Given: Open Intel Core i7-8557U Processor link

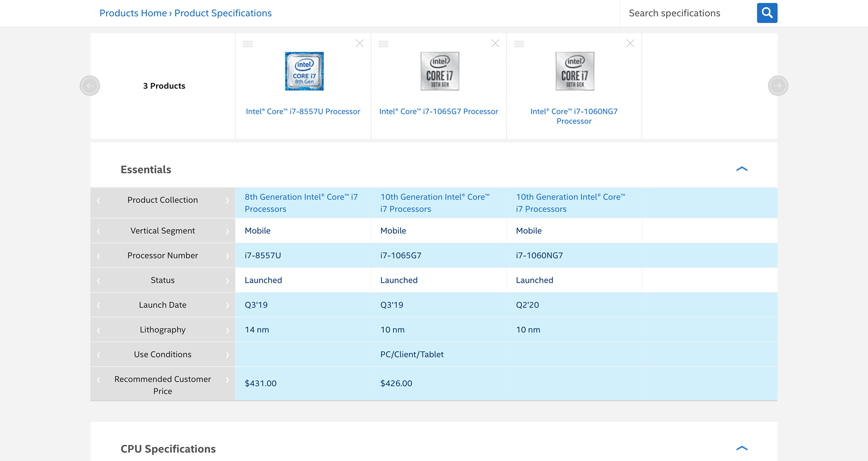Looking at the screenshot, I should (303, 111).
